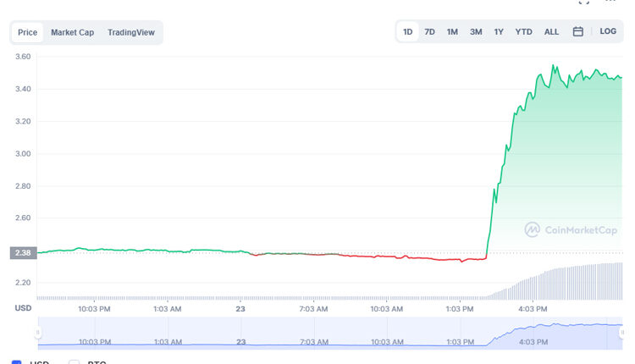Select the 1M time range
Viewport: 635px width, 364px height.
(x=452, y=31)
